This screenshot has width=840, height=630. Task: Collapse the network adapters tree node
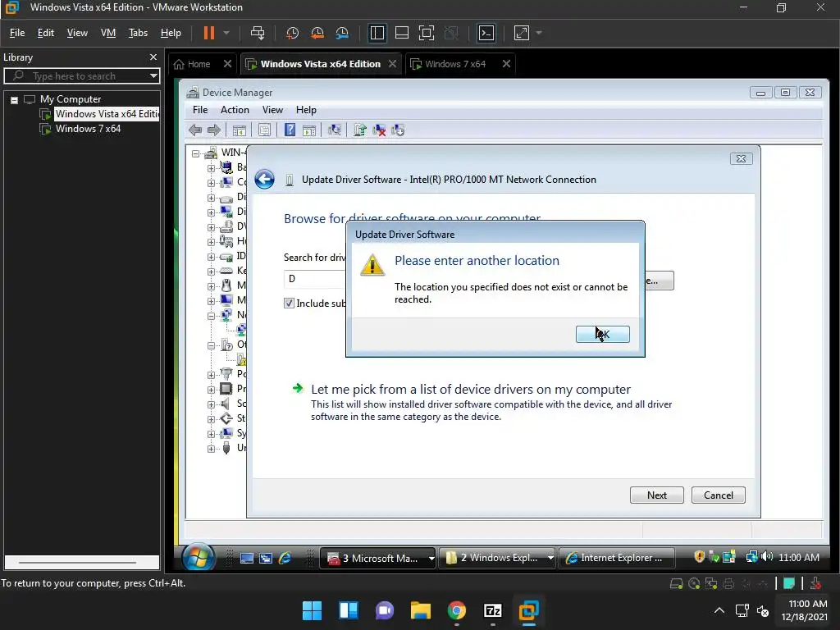(211, 316)
